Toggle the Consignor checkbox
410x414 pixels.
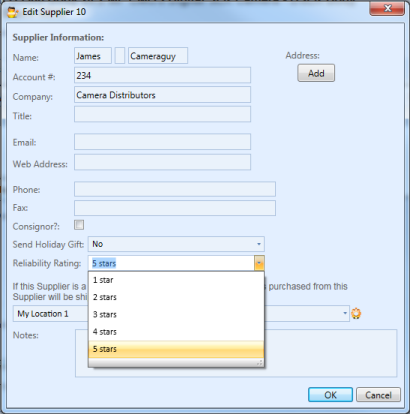point(79,225)
